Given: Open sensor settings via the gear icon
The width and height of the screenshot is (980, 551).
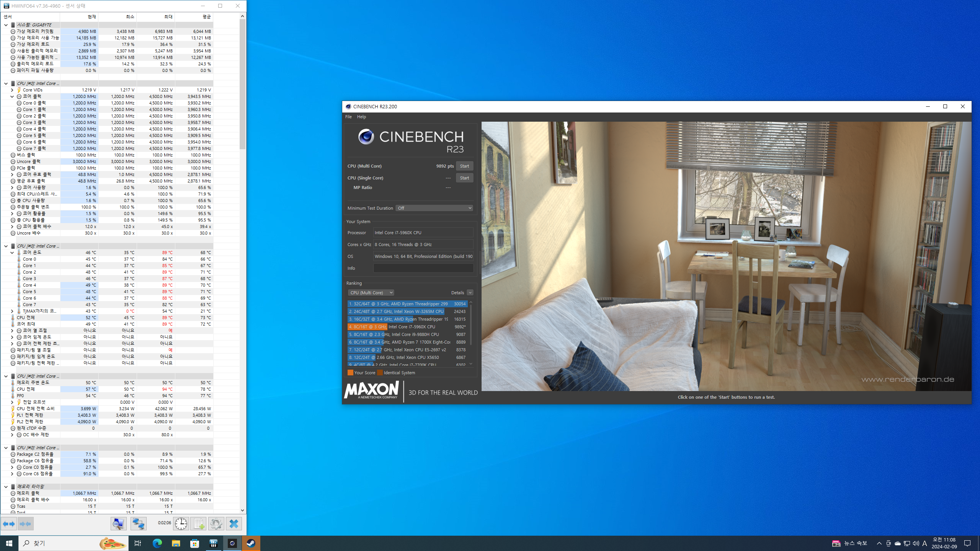Looking at the screenshot, I should pos(216,523).
